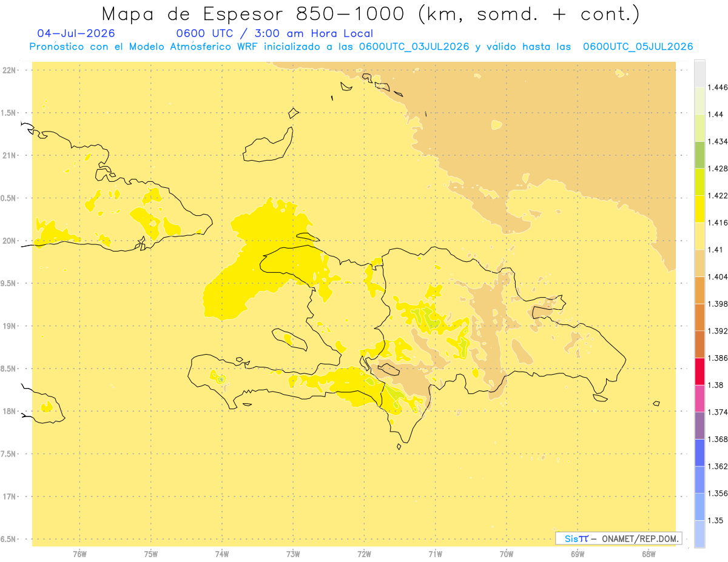Click the colorbar value '1.38'
Image resolution: width=728 pixels, height=562 pixels.
coord(715,385)
